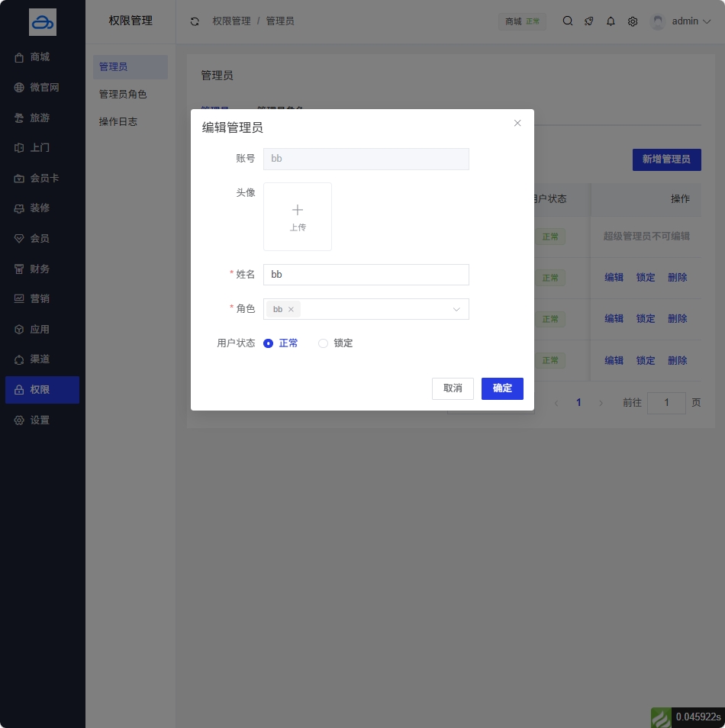This screenshot has height=728, width=725.
Task: Remove the bb tag from role field
Action: tap(291, 309)
